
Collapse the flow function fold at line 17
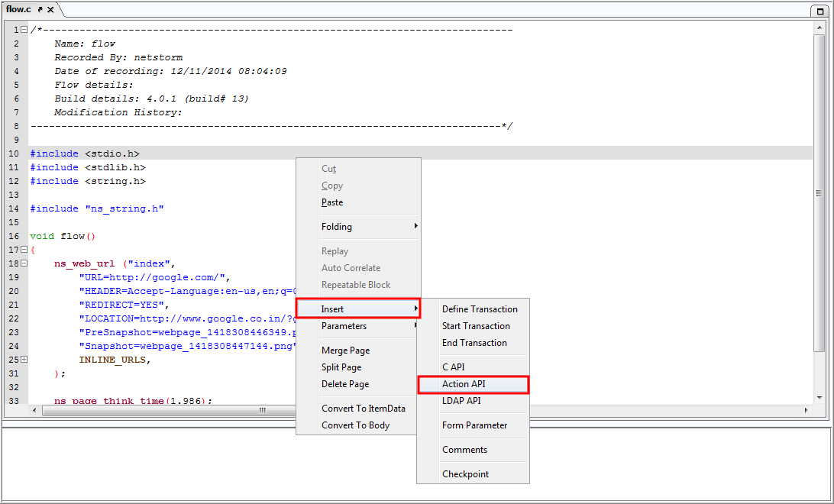click(x=24, y=250)
